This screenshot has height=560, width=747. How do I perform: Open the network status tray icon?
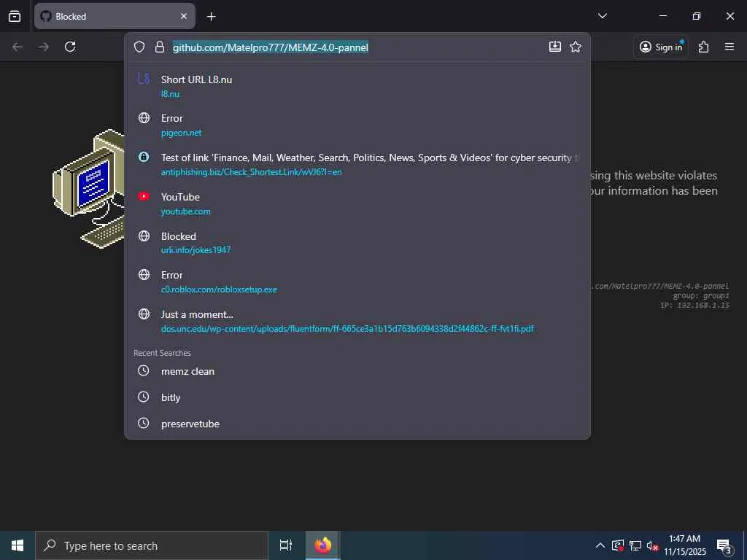tap(635, 545)
